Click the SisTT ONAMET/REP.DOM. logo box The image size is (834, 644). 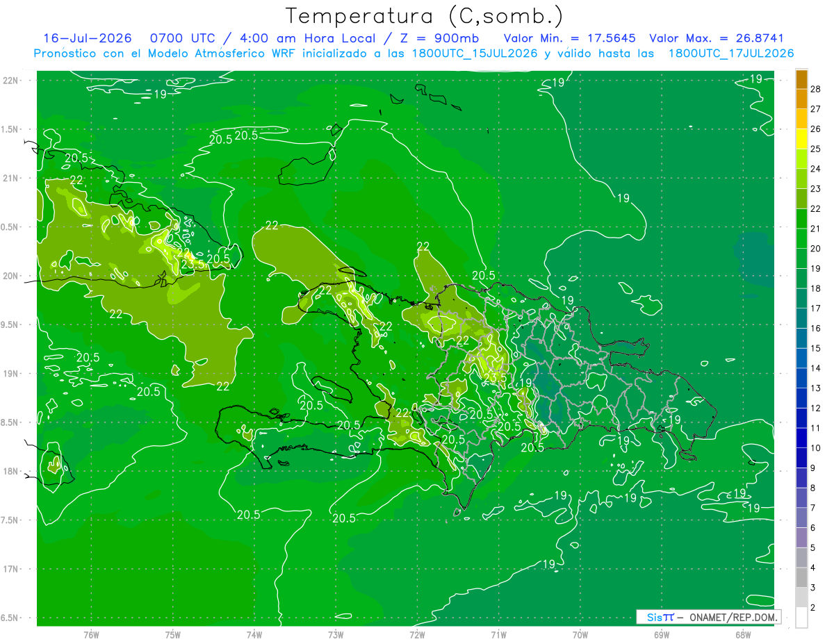708,617
